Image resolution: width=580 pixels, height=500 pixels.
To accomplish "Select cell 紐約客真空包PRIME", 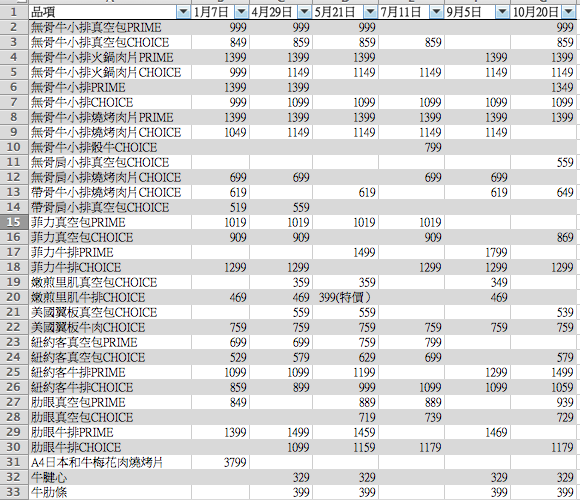I will tap(110, 342).
